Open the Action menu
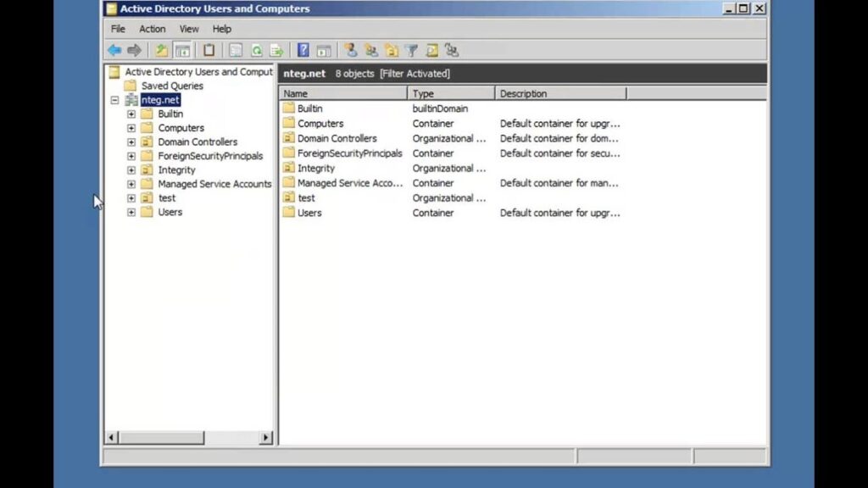The width and height of the screenshot is (868, 488). [x=153, y=29]
